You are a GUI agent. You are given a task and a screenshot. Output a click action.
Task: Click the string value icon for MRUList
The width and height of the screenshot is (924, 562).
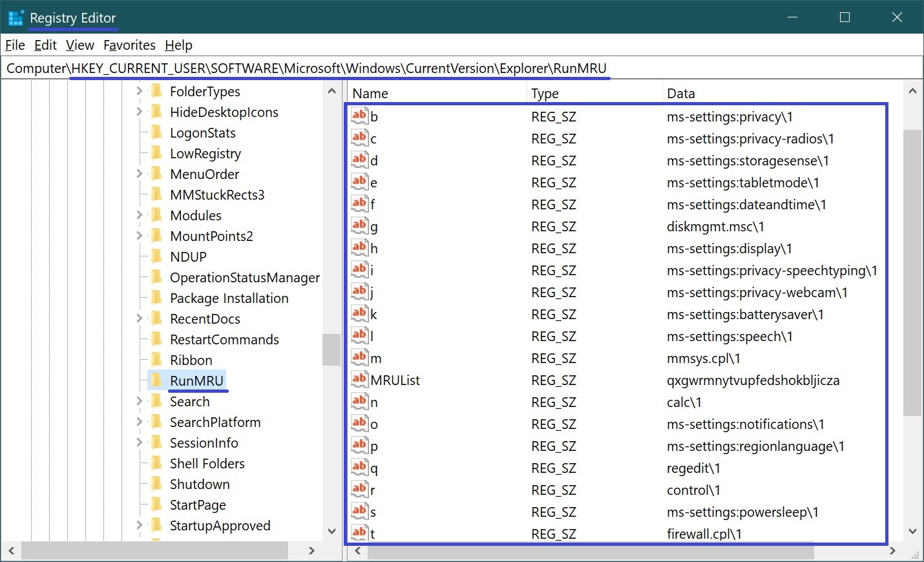click(360, 380)
